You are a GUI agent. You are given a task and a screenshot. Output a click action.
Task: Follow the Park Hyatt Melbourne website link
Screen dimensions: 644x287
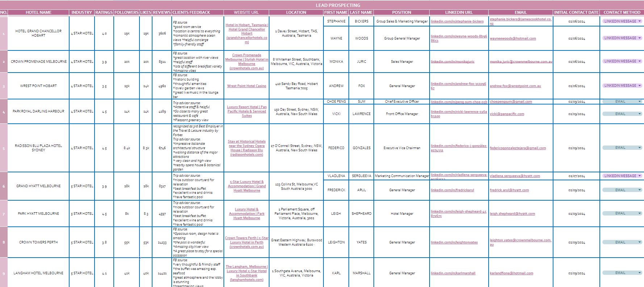[247, 214]
